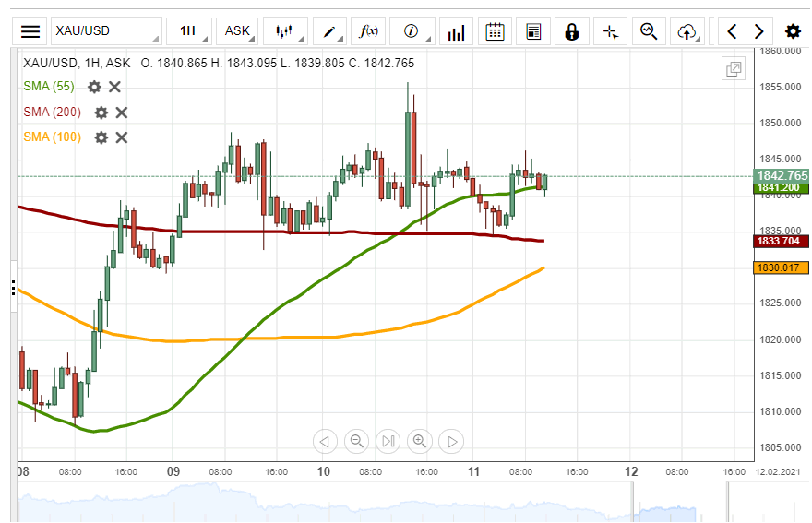Open the info options dropdown
Image resolution: width=812 pixels, height=523 pixels.
point(412,31)
